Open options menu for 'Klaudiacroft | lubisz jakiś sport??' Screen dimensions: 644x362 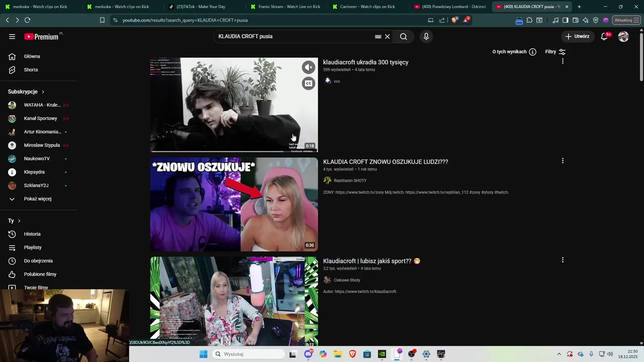point(562,260)
